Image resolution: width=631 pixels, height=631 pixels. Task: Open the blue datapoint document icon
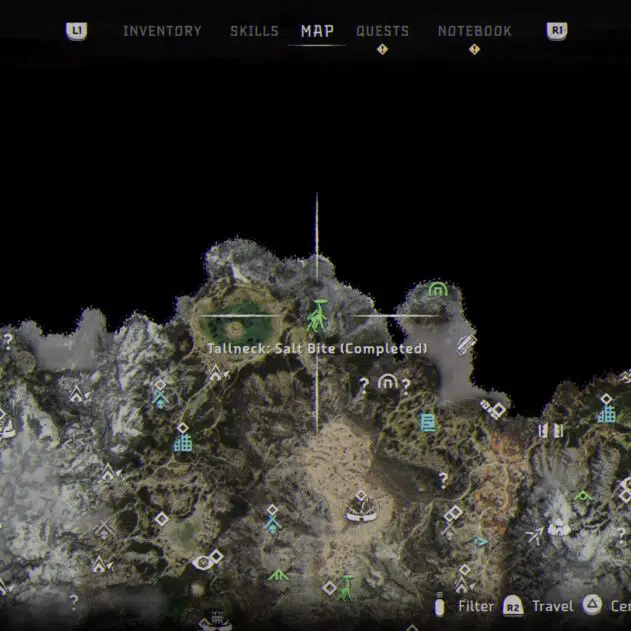coord(428,423)
